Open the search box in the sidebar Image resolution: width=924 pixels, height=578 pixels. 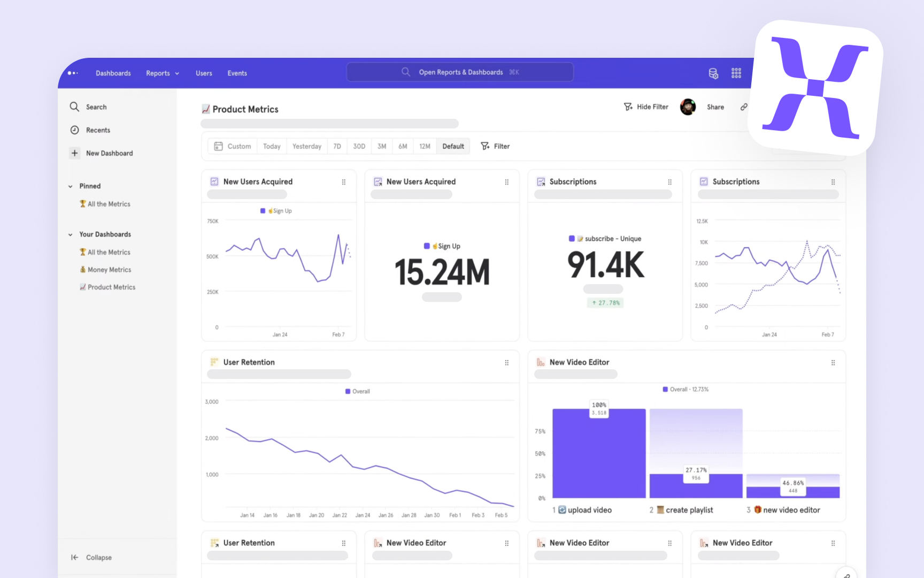tap(95, 107)
